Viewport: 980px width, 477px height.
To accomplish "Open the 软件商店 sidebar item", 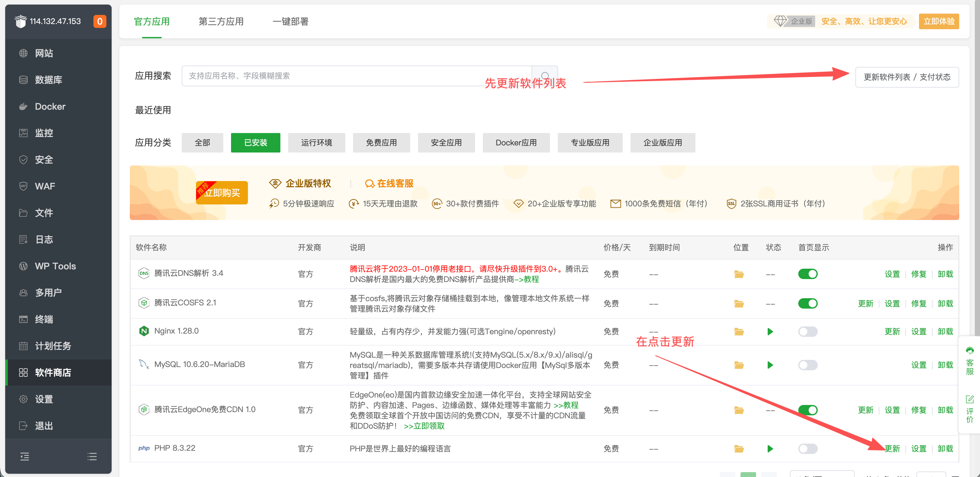I will coord(58,373).
